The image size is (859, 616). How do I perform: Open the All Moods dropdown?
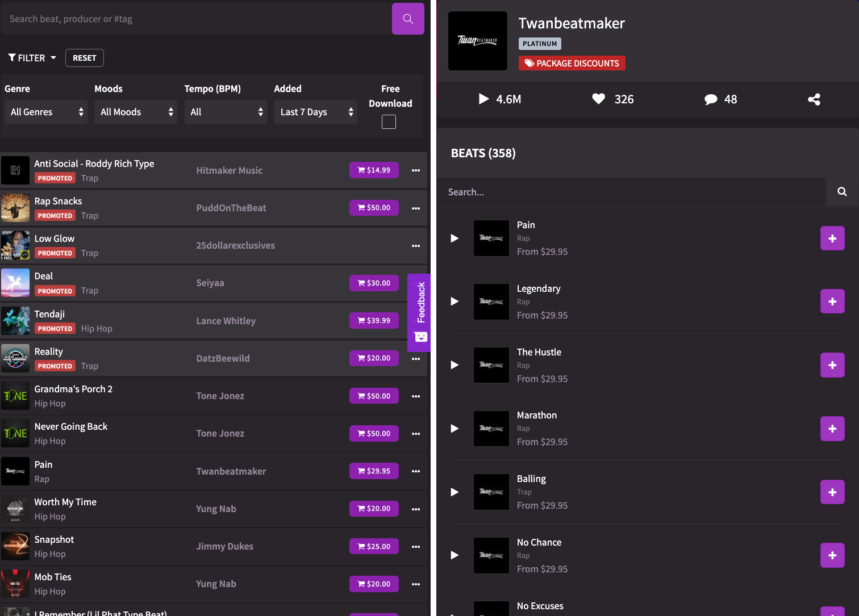(x=136, y=112)
